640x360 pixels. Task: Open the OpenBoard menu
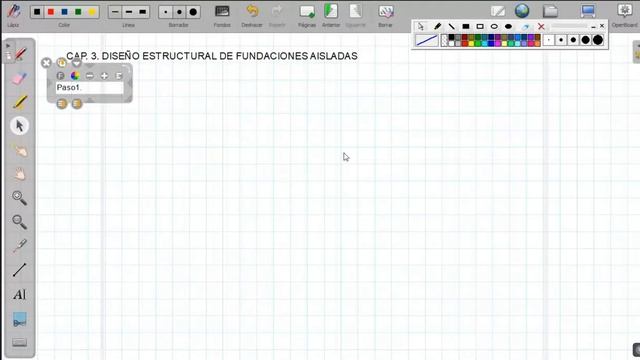(x=625, y=11)
